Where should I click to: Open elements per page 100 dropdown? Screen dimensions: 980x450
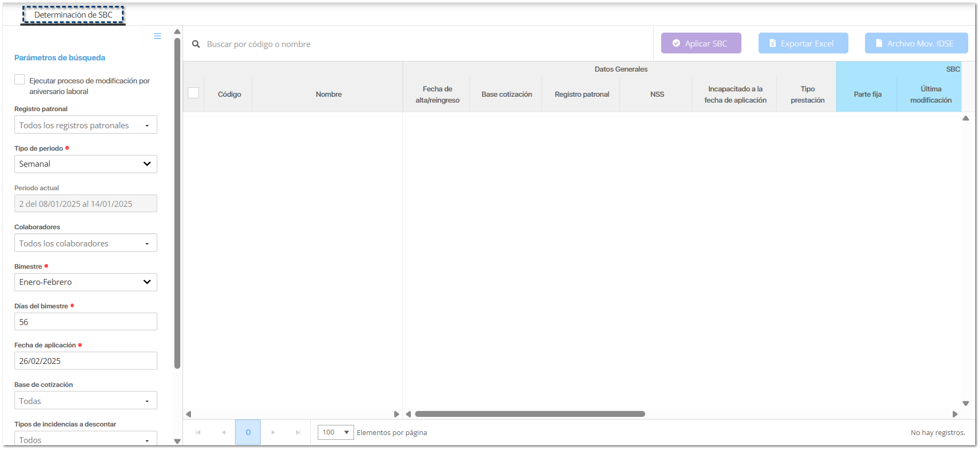click(x=335, y=432)
